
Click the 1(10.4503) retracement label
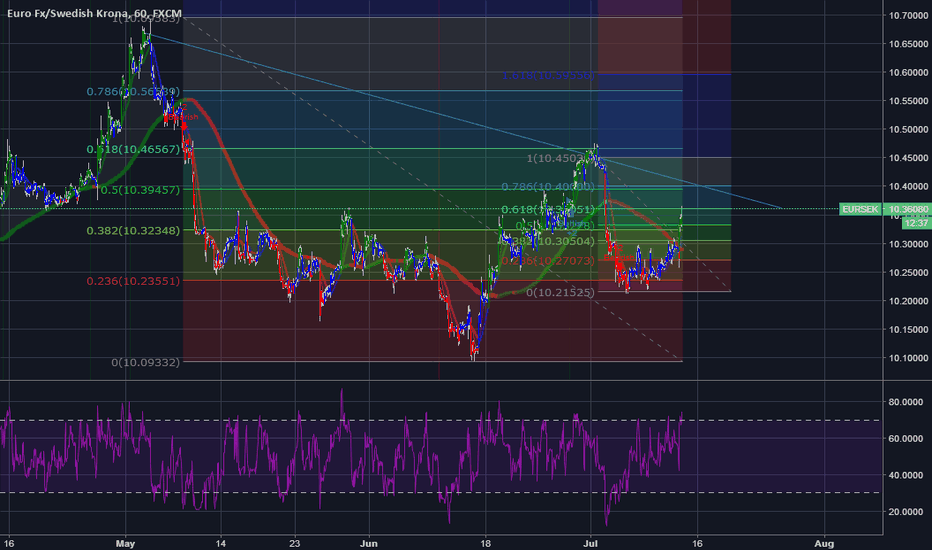click(x=561, y=158)
